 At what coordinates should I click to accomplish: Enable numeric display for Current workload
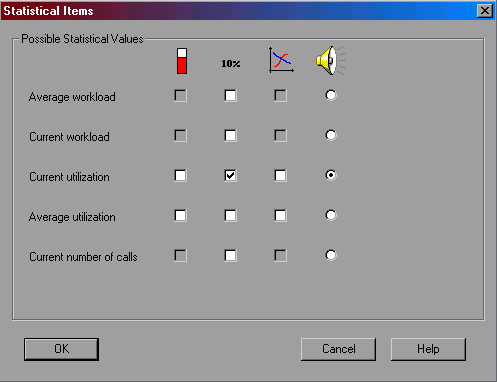(230, 136)
